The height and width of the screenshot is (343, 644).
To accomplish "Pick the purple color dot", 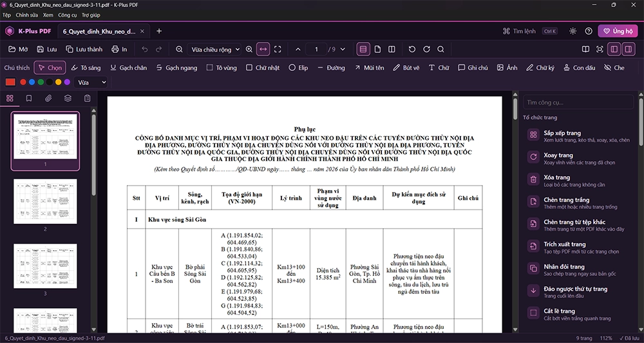I will [67, 83].
